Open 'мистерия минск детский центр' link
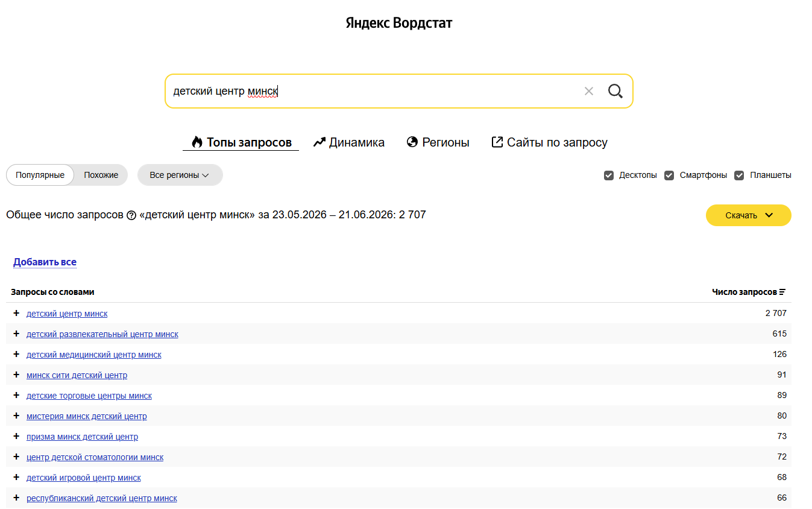The image size is (812, 509). click(x=87, y=416)
